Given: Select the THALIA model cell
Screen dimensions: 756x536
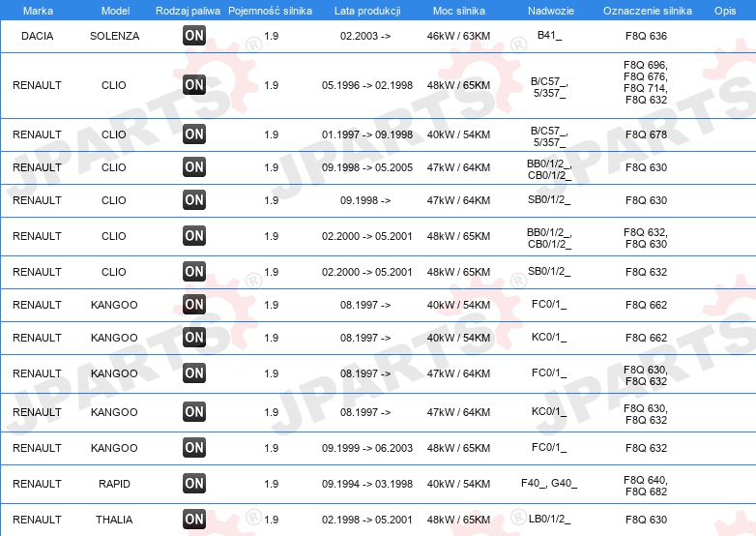Looking at the screenshot, I should 114,520.
